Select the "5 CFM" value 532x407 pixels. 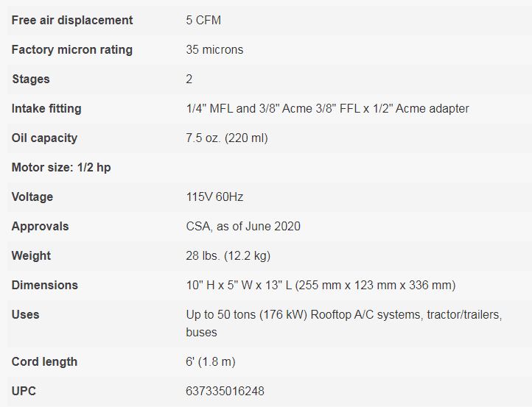203,20
